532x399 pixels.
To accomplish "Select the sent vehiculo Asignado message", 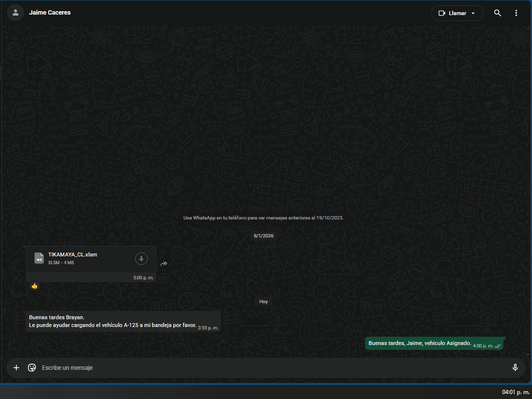I will tap(420, 343).
